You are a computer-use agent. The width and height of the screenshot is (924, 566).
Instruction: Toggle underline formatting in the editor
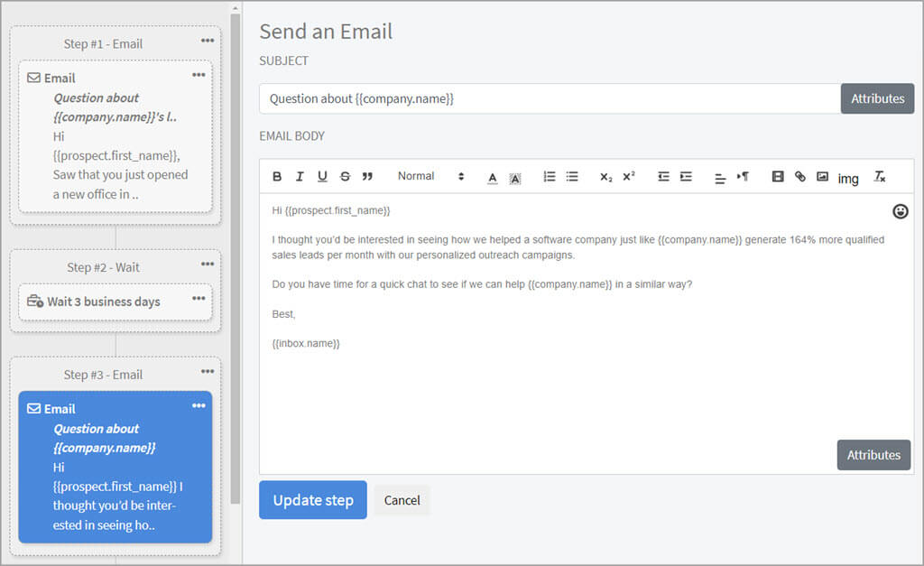coord(322,177)
